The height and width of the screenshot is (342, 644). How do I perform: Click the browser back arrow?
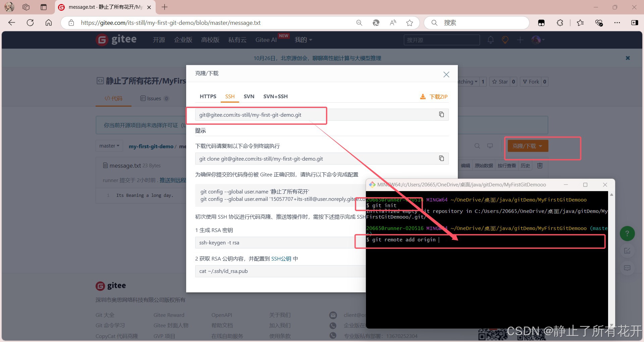(12, 22)
